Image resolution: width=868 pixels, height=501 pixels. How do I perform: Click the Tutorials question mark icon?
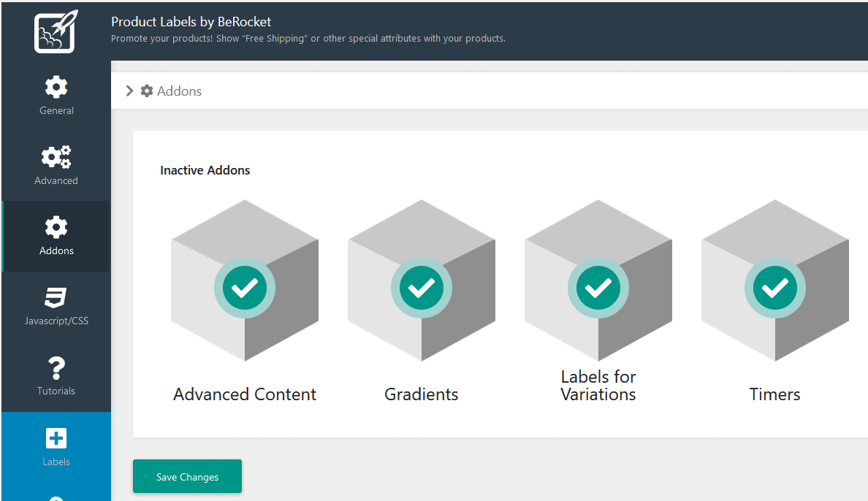(x=56, y=367)
